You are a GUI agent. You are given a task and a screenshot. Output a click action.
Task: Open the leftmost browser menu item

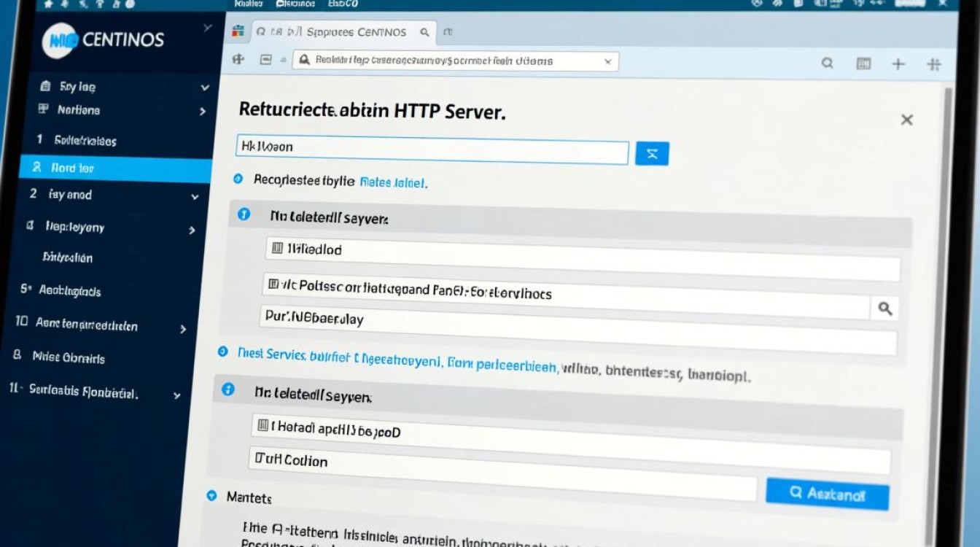(246, 4)
